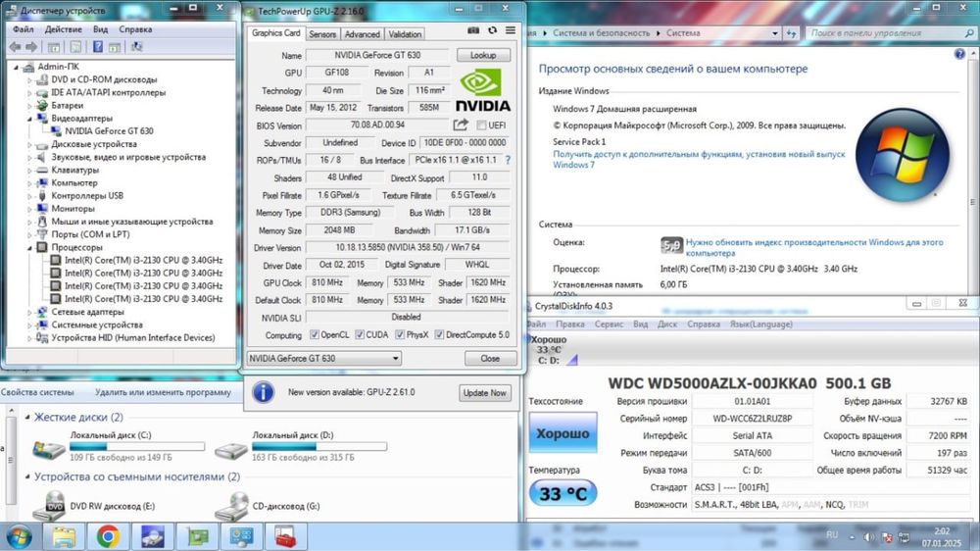This screenshot has width=980, height=551.
Task: Open the Диск menu in CrystalDiskInfo
Action: point(667,324)
